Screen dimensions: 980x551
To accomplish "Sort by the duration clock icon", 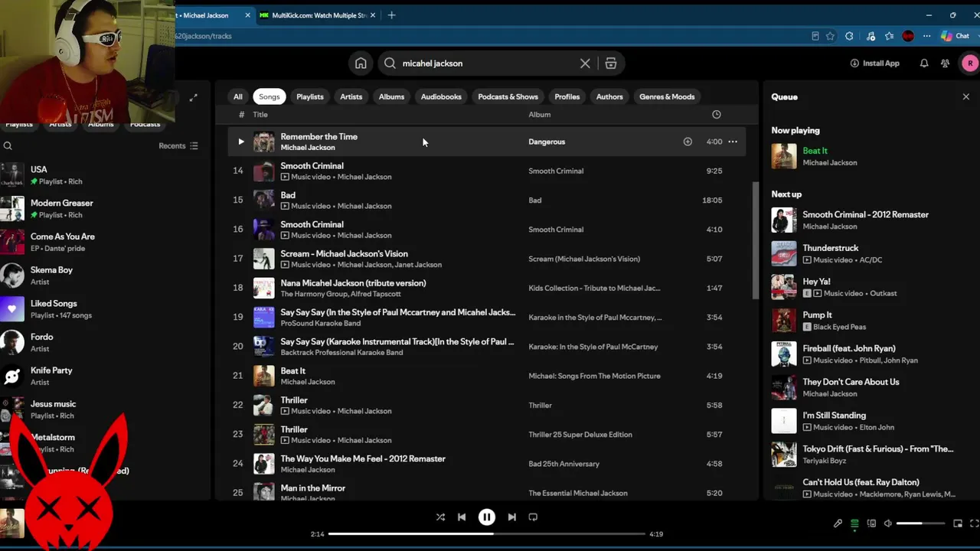I will point(717,115).
